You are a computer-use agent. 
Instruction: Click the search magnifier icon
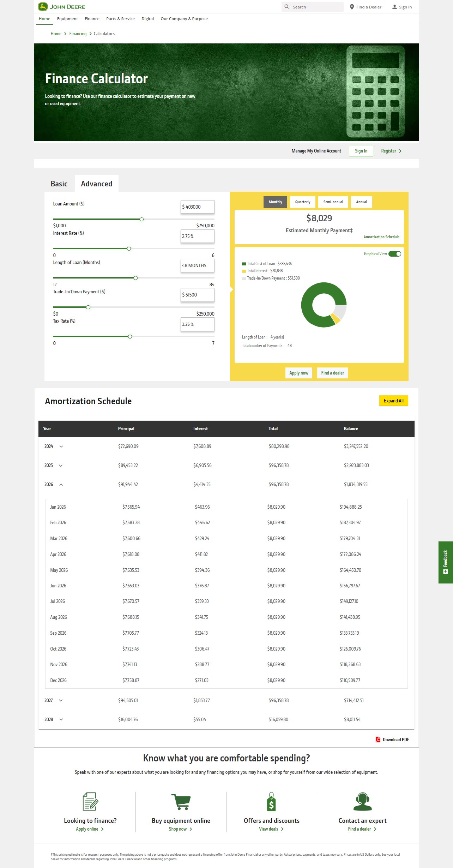(287, 7)
